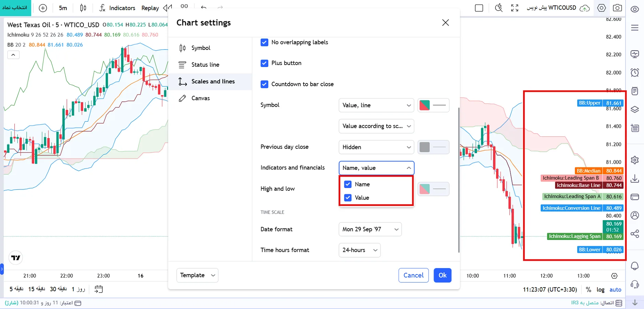Redo the last chart action

tap(220, 8)
